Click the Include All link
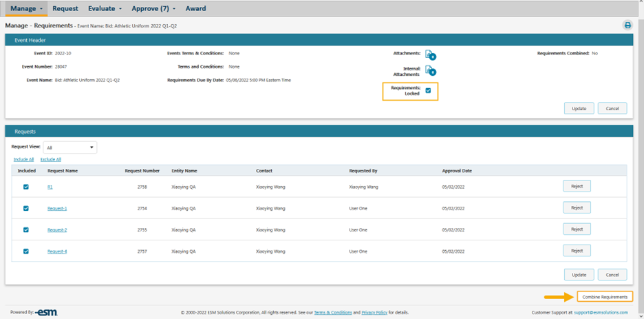The width and height of the screenshot is (644, 319). (23, 160)
